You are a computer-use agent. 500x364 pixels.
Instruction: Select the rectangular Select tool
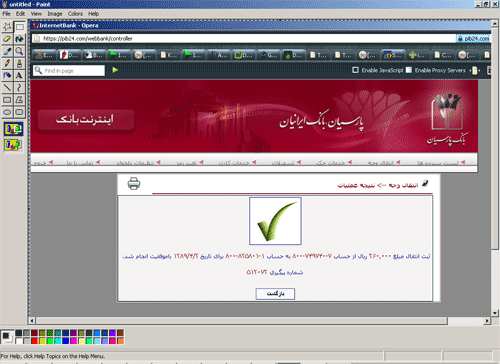pos(19,27)
